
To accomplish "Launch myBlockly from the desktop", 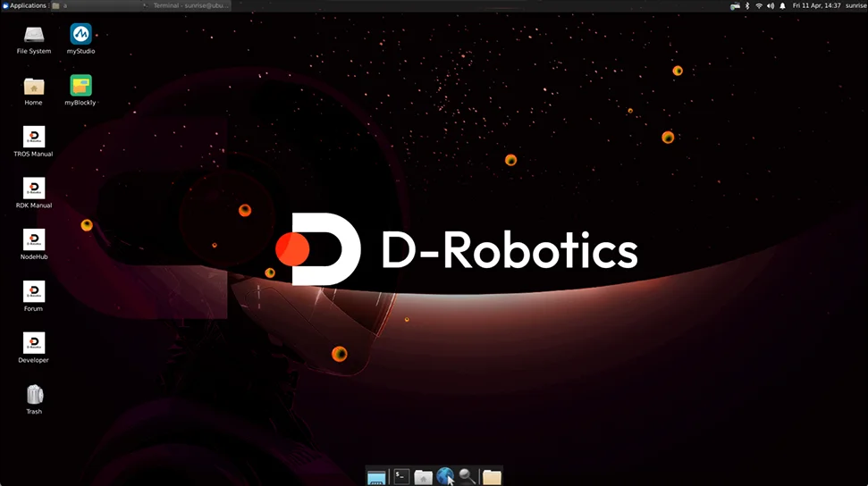I will click(80, 87).
